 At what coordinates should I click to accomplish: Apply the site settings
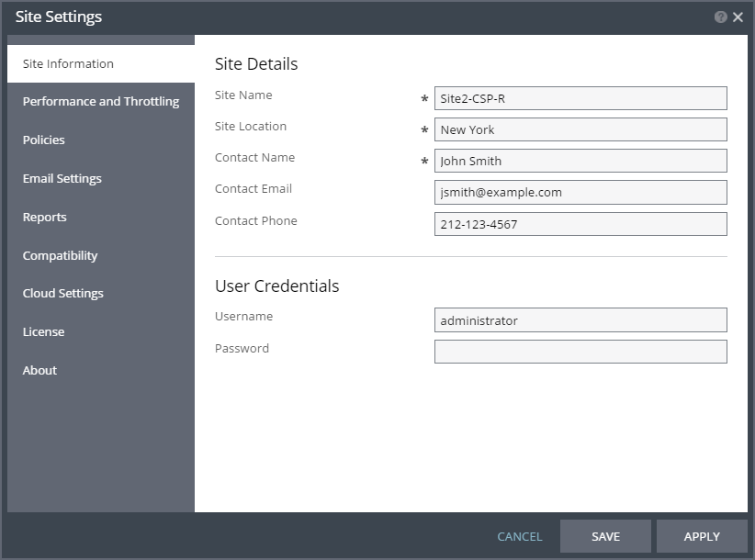pos(702,536)
